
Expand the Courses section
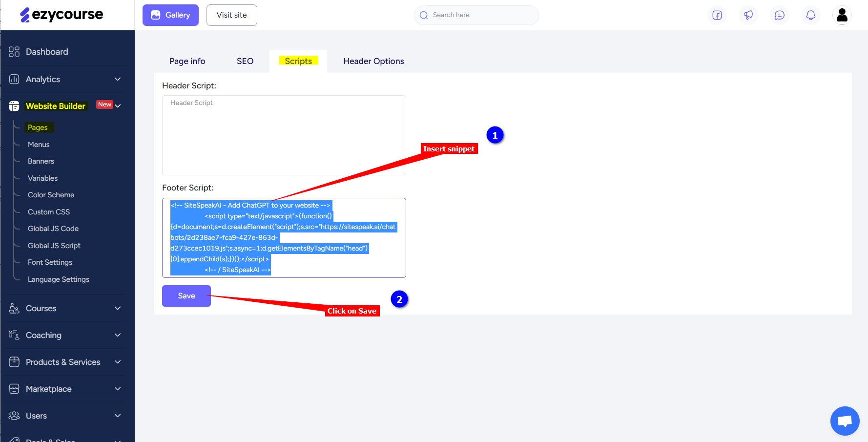(x=117, y=308)
